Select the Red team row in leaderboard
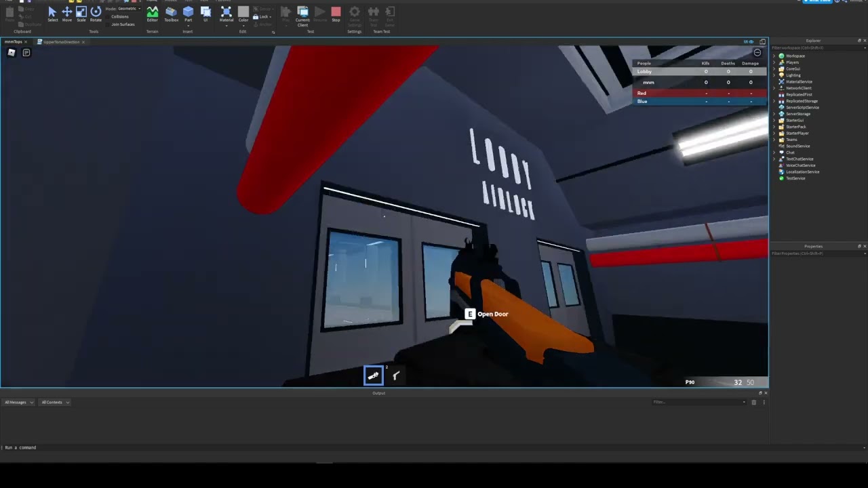This screenshot has height=488, width=868. (x=700, y=93)
